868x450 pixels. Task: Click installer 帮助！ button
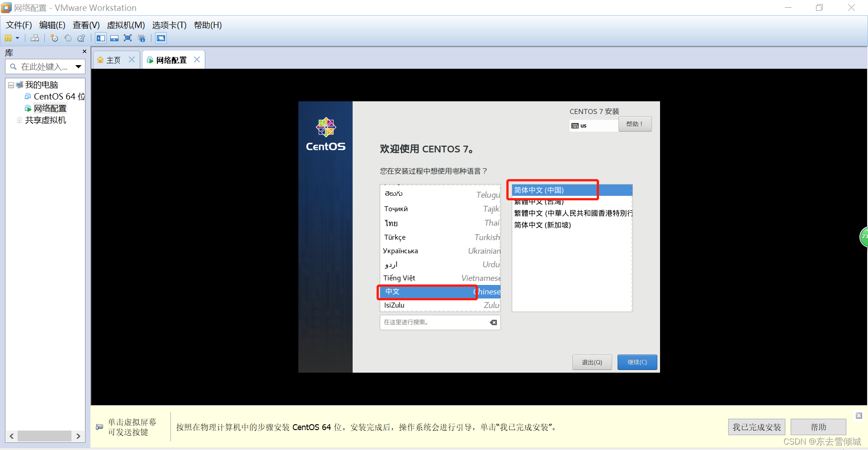pos(635,124)
